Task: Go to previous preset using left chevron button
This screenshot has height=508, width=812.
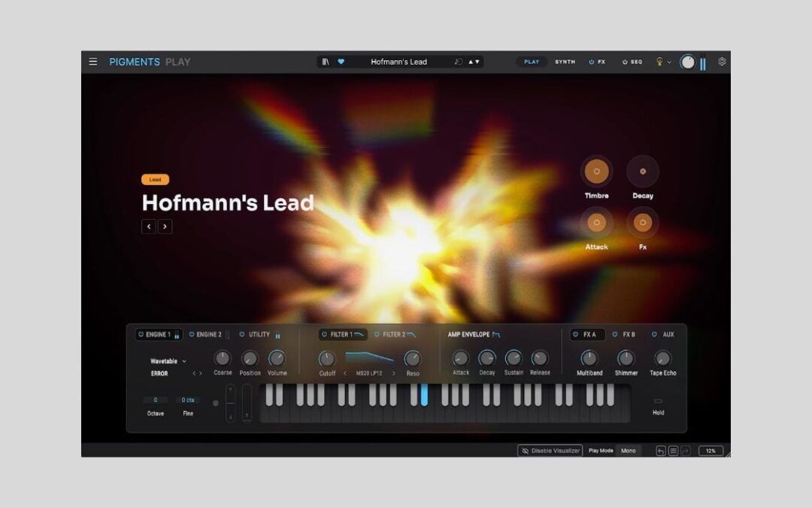Action: (149, 227)
